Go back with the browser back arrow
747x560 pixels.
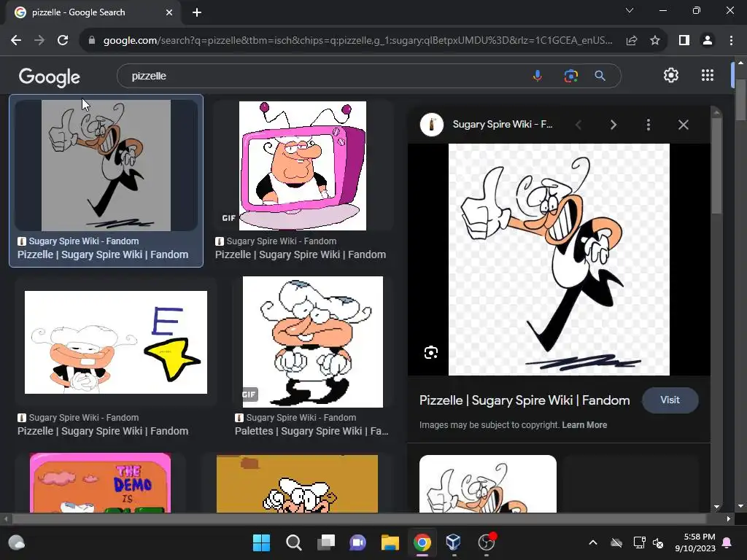(16, 41)
